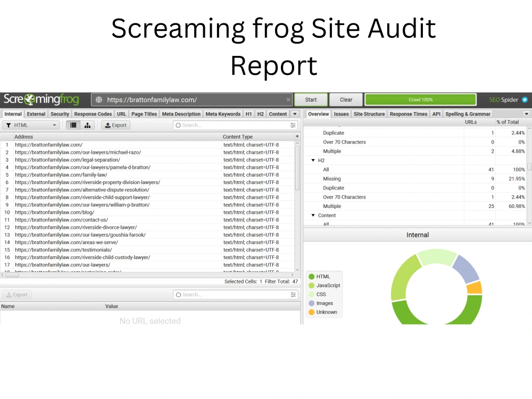Click the H2 Missing row
Image resolution: width=532 pixels, height=399 pixels.
415,178
